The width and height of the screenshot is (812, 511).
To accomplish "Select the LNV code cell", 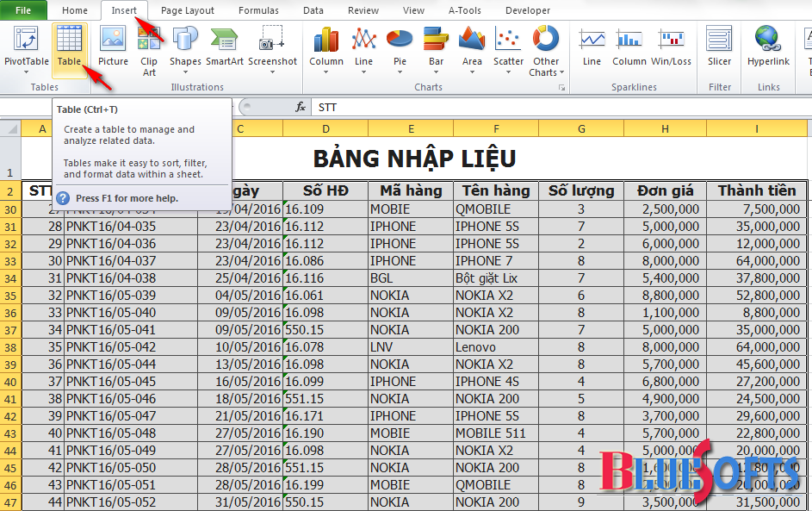I will (x=411, y=347).
